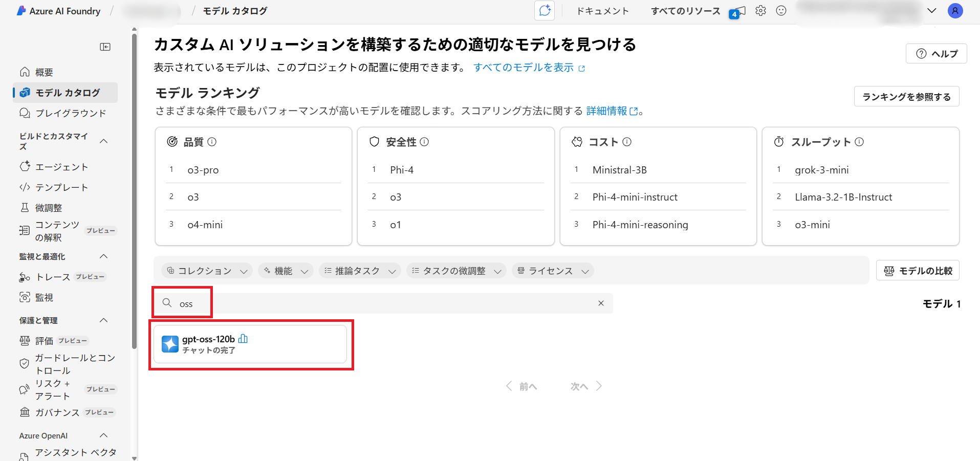Image resolution: width=980 pixels, height=461 pixels.
Task: Open the コレクション filter dropdown
Action: pyautogui.click(x=207, y=271)
